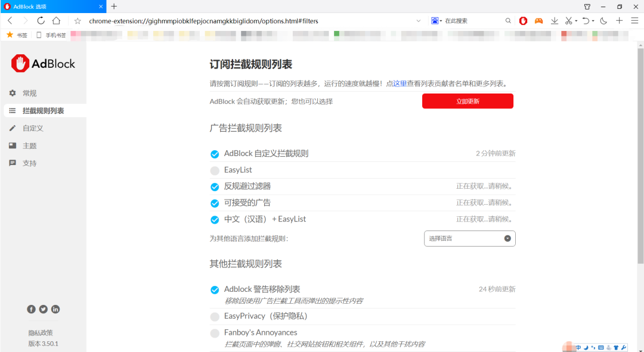Click the plus icon in the browser toolbar
Viewport: 644px width, 352px height.
620,20
